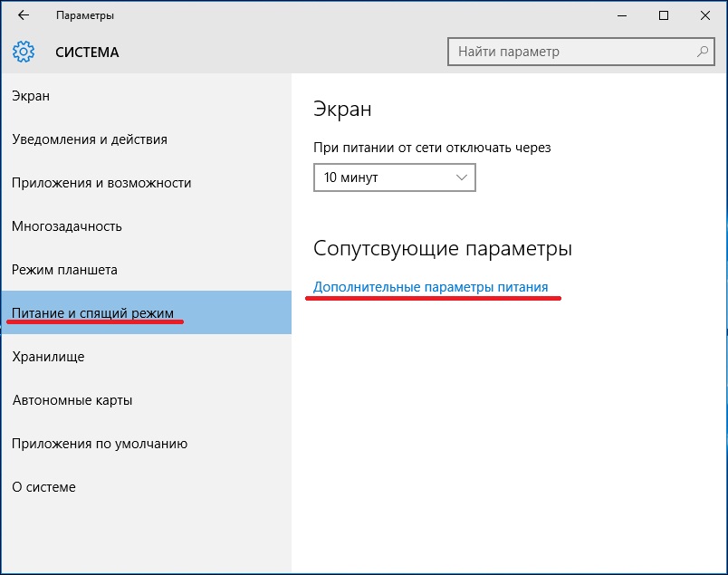Open the 10 минут screen timeout dropdown

[x=394, y=177]
